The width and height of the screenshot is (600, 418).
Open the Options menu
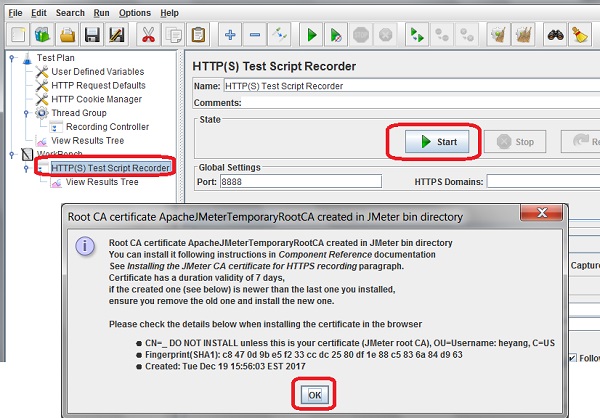coord(135,13)
